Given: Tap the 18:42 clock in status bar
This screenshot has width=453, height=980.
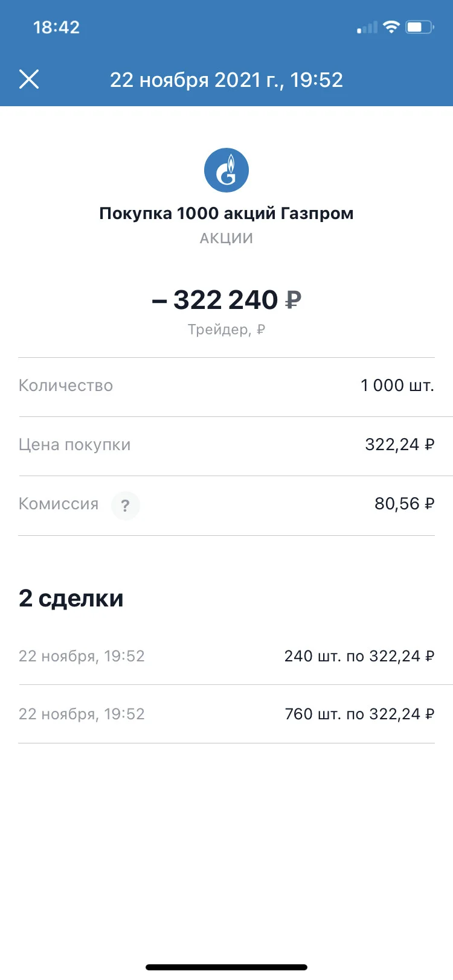Looking at the screenshot, I should pyautogui.click(x=56, y=27).
